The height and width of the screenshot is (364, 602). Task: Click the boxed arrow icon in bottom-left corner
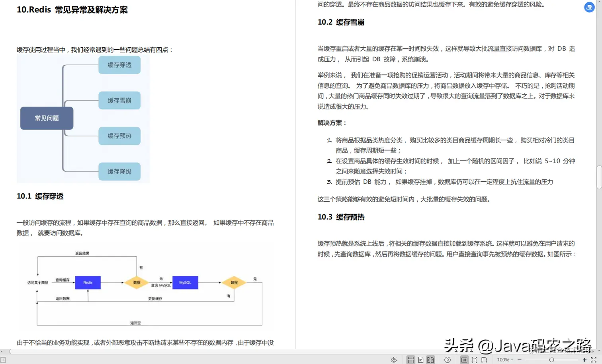(x=3, y=359)
